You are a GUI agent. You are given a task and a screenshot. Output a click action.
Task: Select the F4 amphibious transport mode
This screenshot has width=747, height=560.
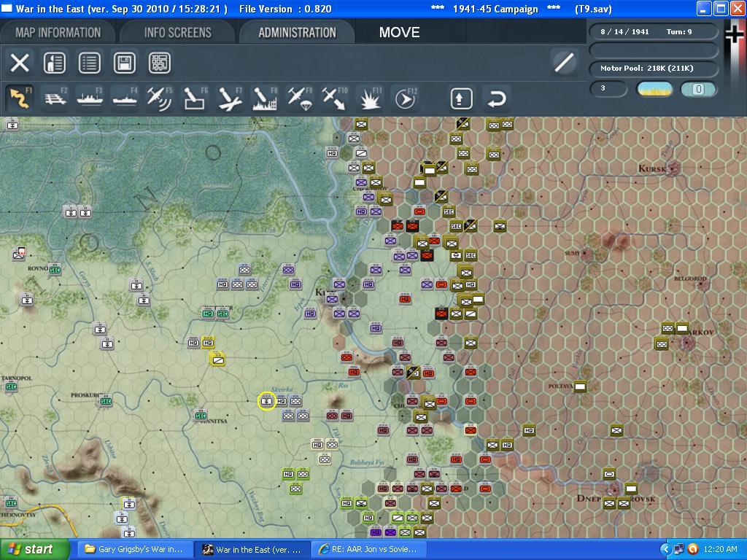[x=125, y=98]
